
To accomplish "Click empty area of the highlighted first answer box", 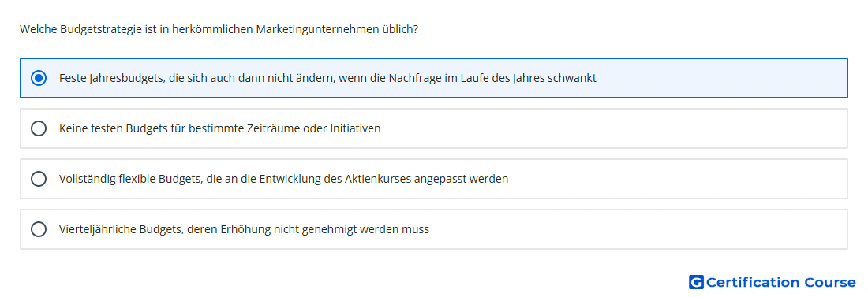I will click(x=720, y=78).
